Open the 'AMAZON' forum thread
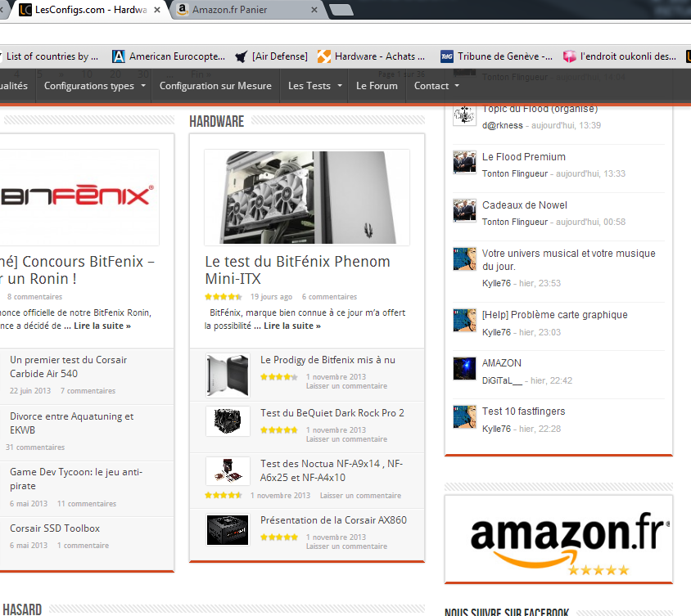 502,363
